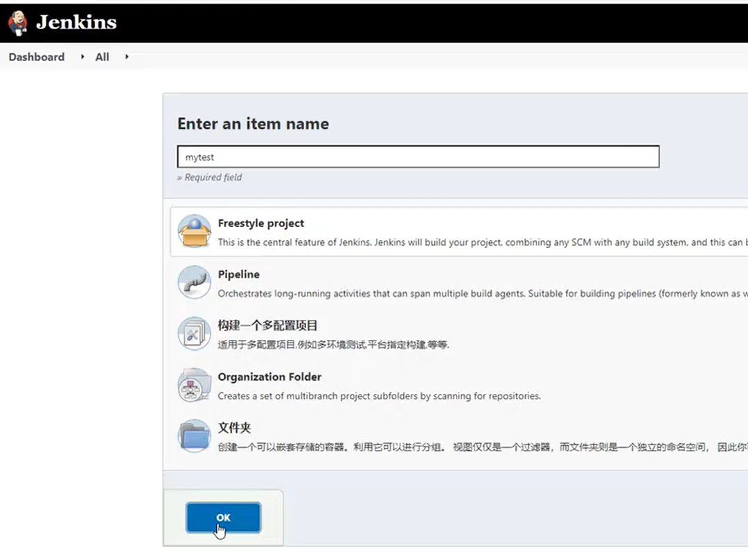The image size is (748, 560).
Task: Select the 文件夹 folder icon
Action: pos(194,435)
